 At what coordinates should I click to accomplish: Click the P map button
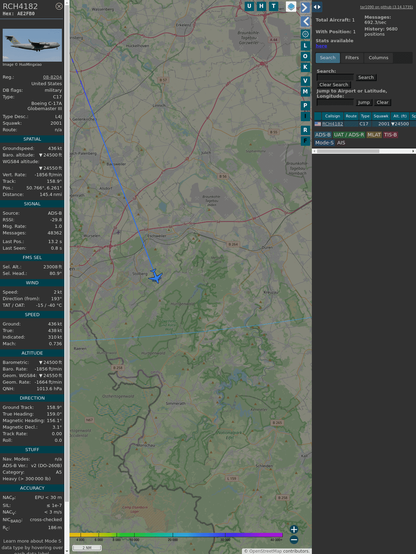(305, 105)
